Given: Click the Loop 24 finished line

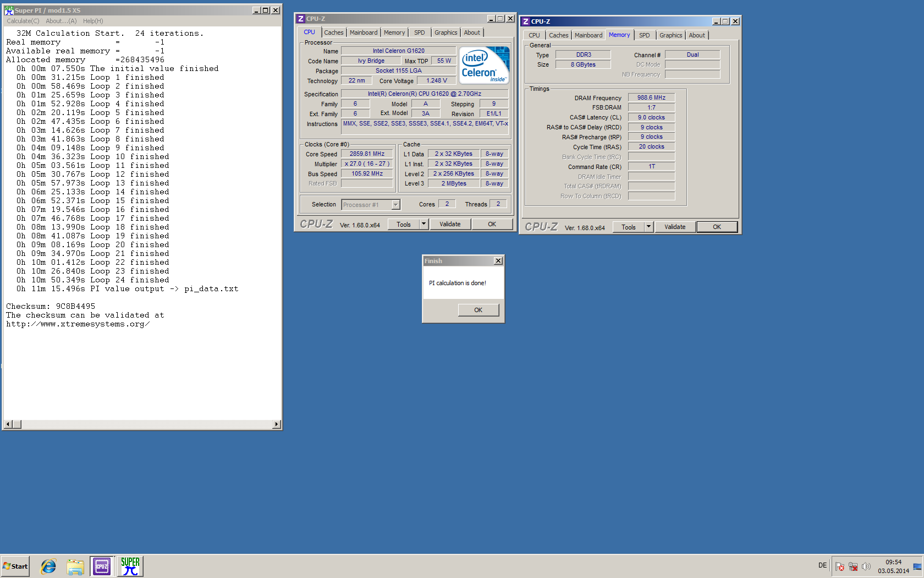Looking at the screenshot, I should pyautogui.click(x=92, y=280).
